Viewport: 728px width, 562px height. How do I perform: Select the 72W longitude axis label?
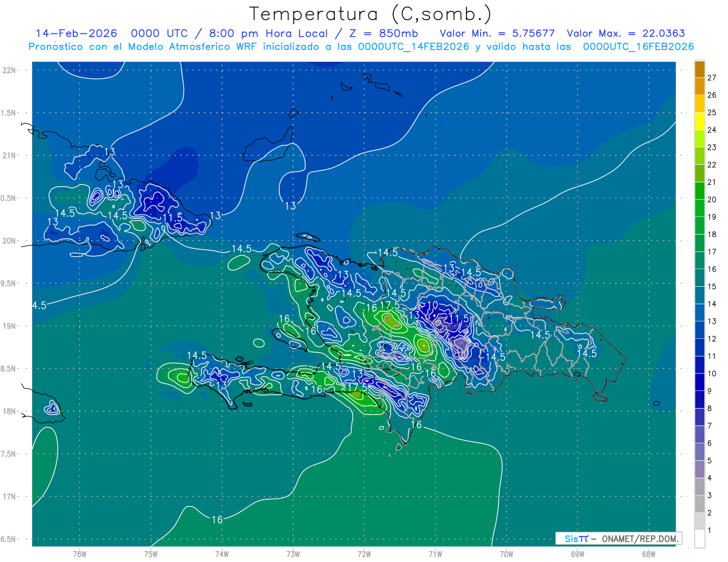(364, 554)
